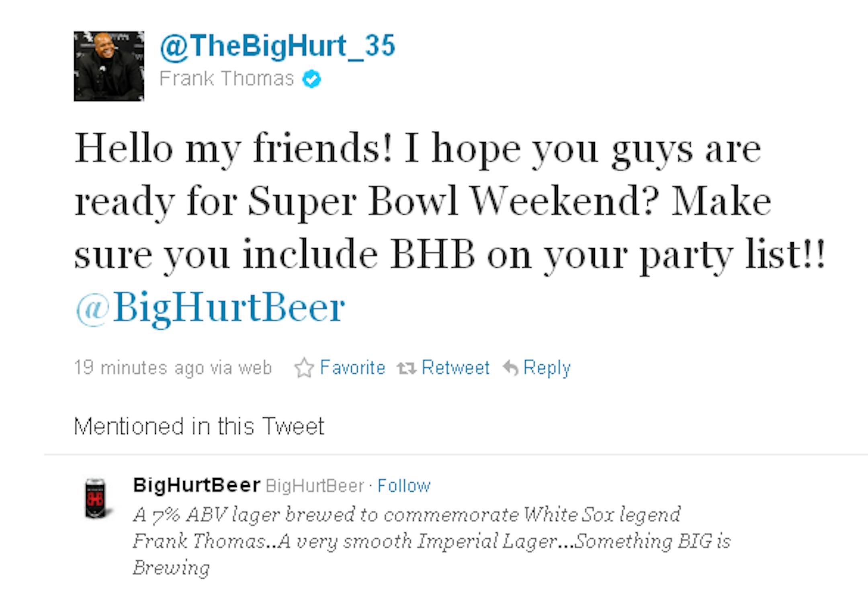This screenshot has width=868, height=607.
Task: Click the Reply text link
Action: [547, 368]
